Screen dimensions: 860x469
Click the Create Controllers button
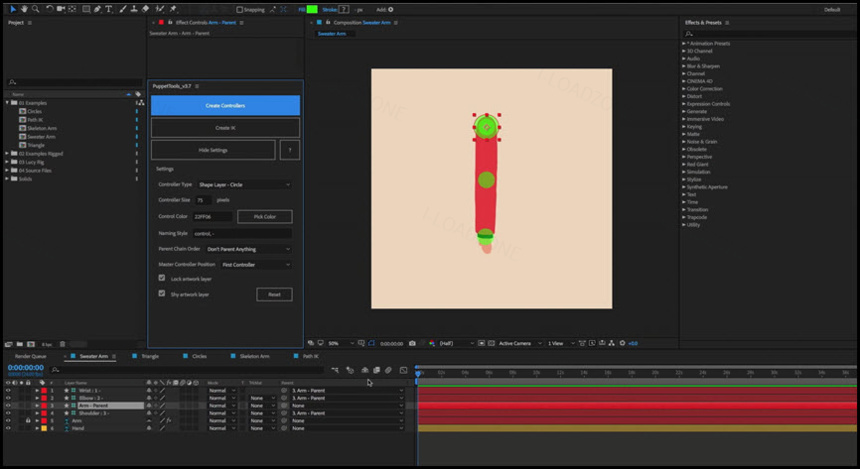(x=225, y=105)
